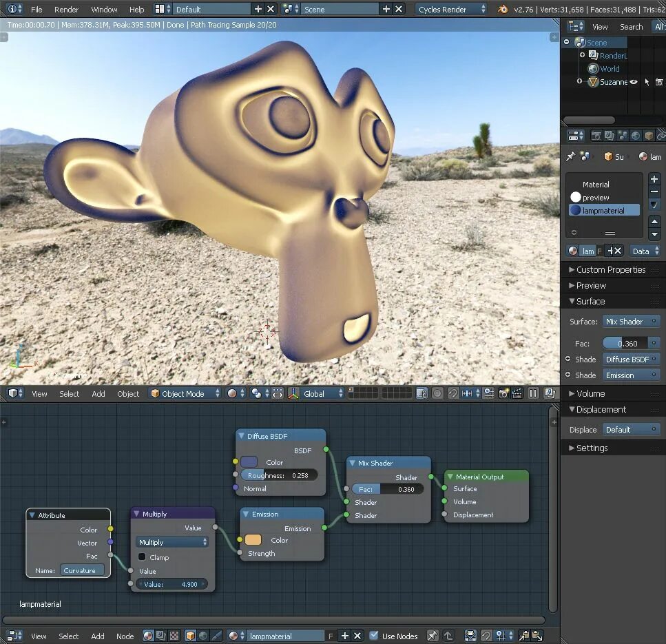Expand Suzanne object in outliner
Viewport: 666px width, 644px height.
579,81
